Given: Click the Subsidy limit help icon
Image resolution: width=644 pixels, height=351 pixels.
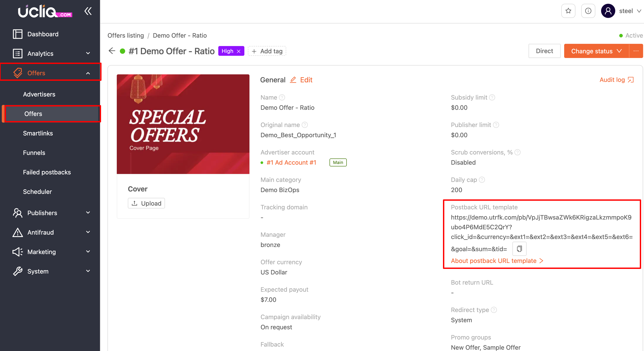Looking at the screenshot, I should pos(492,97).
